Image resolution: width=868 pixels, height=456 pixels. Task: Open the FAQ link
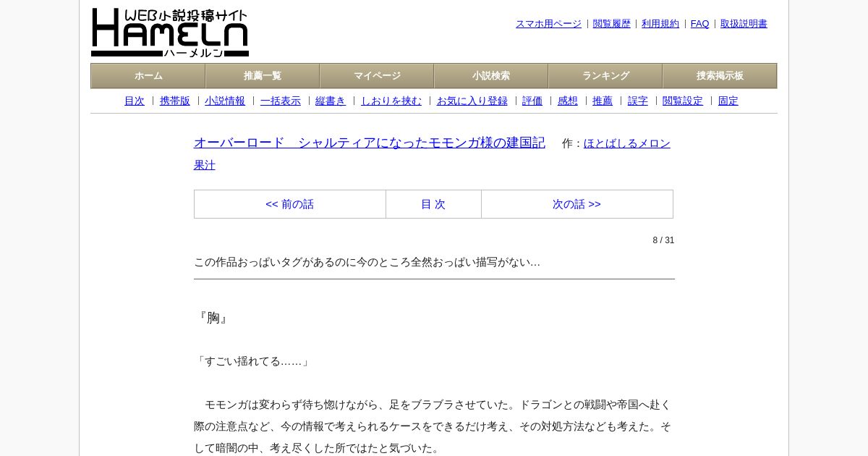tap(700, 24)
